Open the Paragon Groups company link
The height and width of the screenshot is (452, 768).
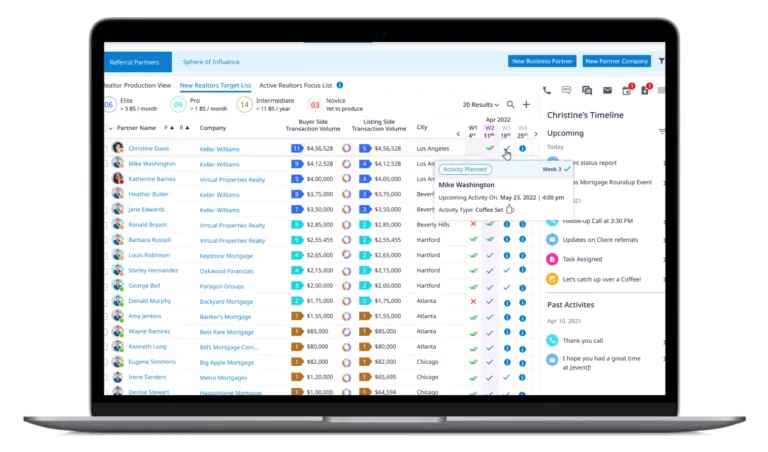coord(221,286)
